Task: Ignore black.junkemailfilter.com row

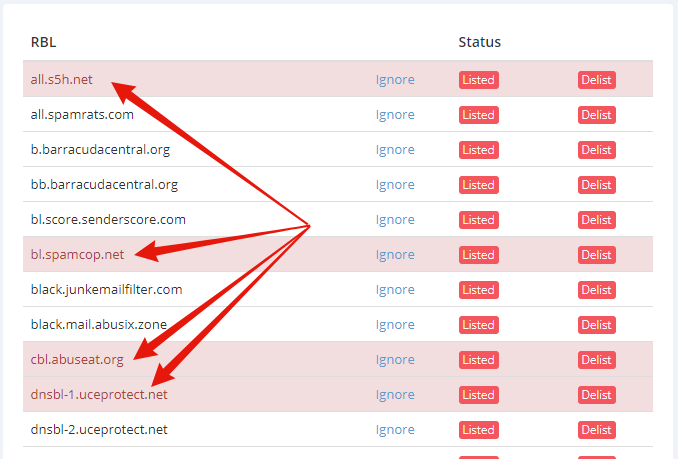Action: [x=395, y=290]
